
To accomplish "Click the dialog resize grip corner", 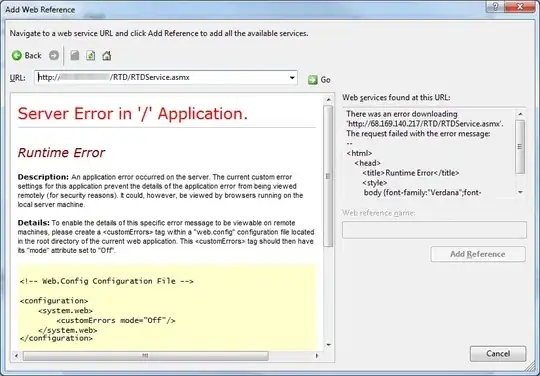I will pos(530,366).
